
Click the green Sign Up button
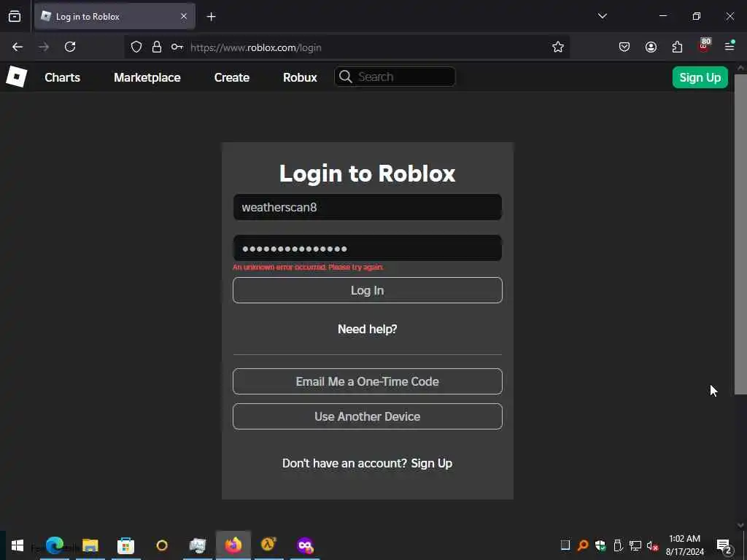coord(700,77)
